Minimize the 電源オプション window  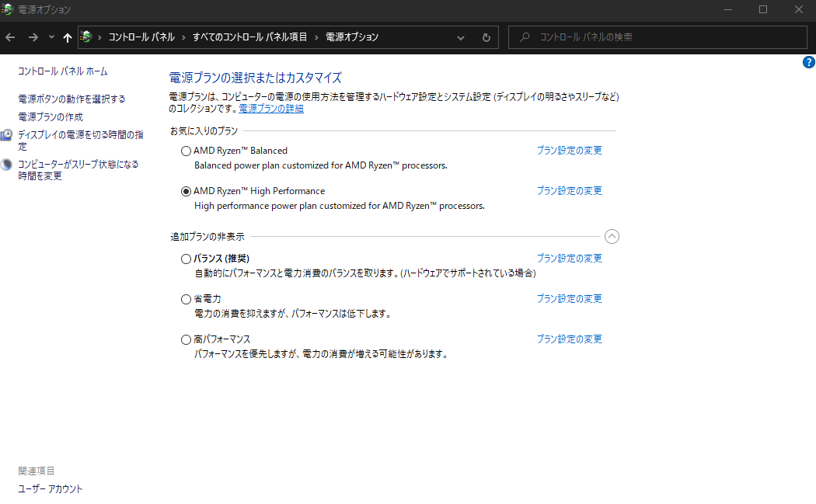pyautogui.click(x=728, y=9)
